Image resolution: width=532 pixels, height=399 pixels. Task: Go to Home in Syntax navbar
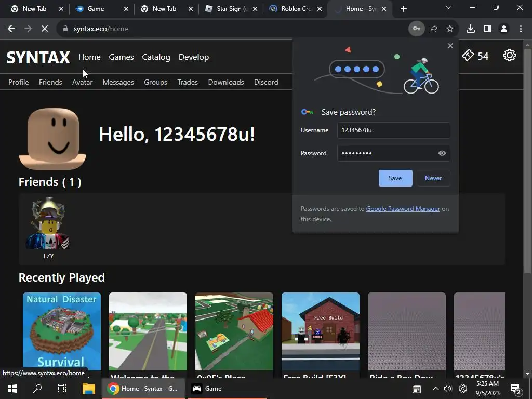coord(89,57)
